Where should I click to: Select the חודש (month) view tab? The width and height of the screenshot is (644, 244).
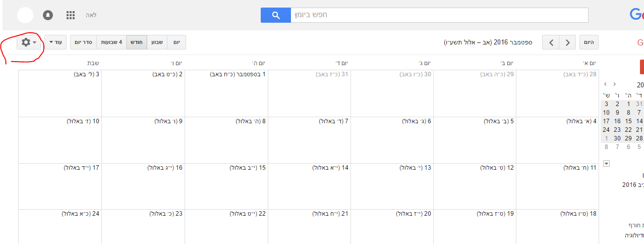pos(136,42)
